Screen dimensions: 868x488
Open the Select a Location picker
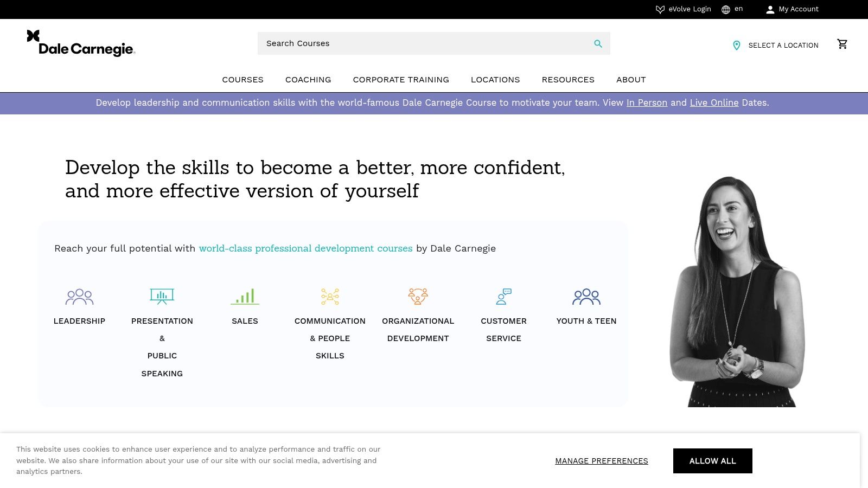pos(783,46)
